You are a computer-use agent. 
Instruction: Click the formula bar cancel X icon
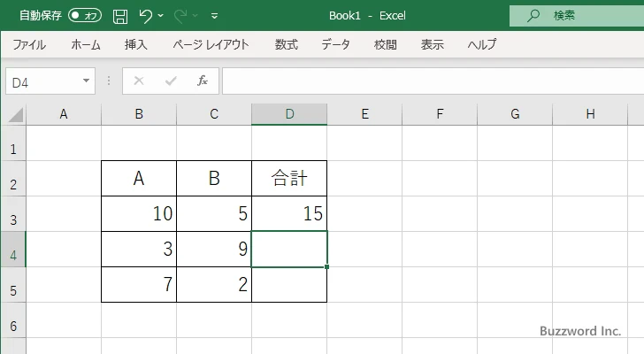tap(139, 81)
